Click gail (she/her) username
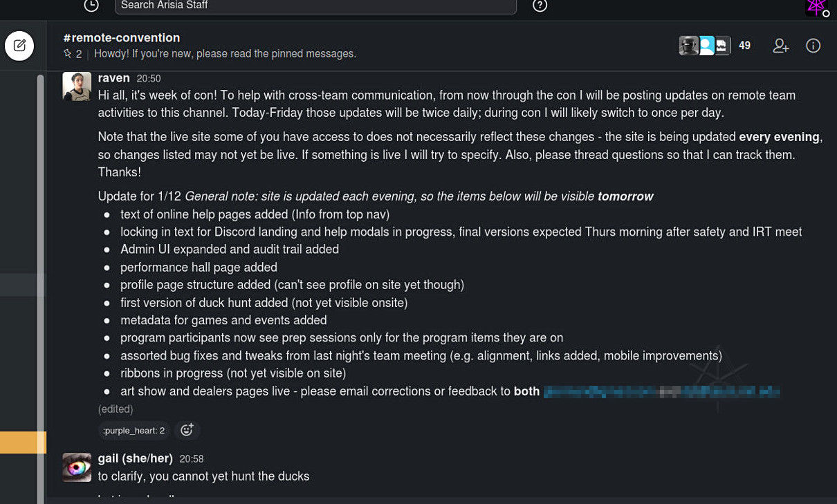Screen dimensions: 837x504 click(135, 458)
